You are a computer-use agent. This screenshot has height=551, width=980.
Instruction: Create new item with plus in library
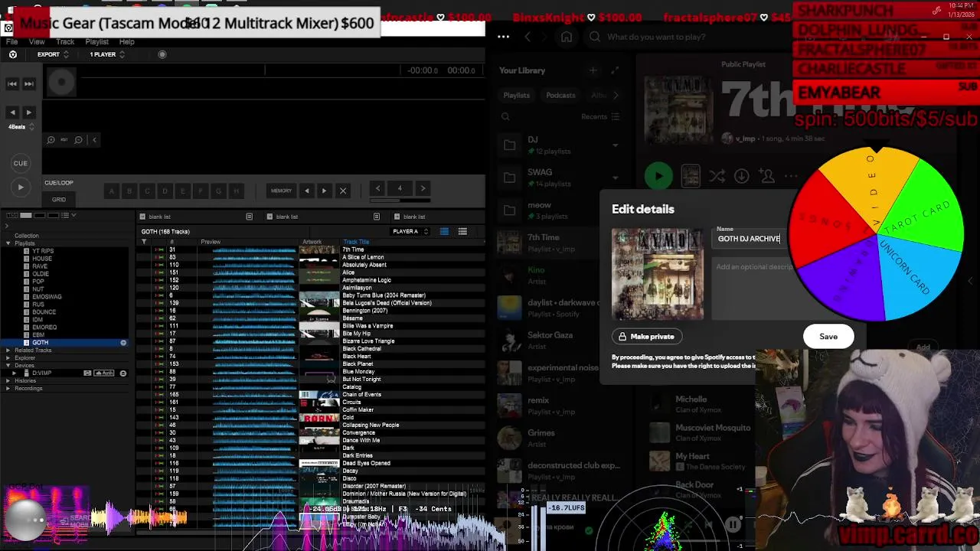593,70
